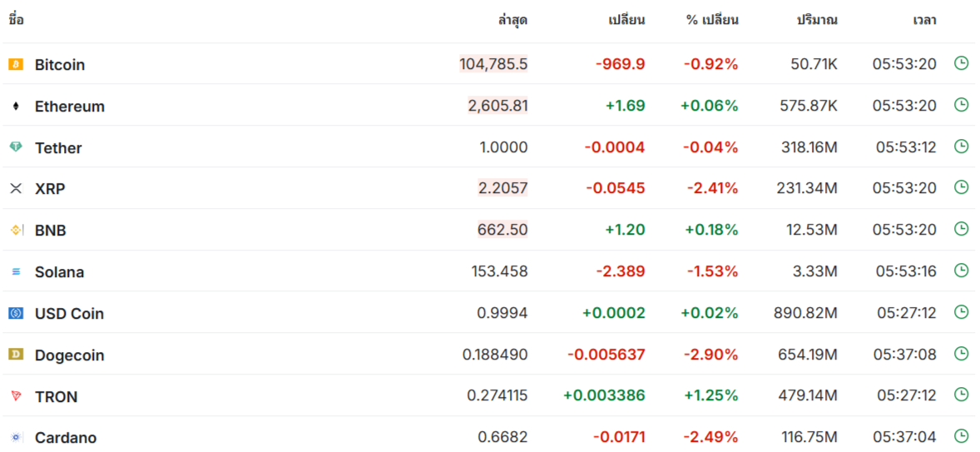Open the Ethereum name link

(70, 107)
